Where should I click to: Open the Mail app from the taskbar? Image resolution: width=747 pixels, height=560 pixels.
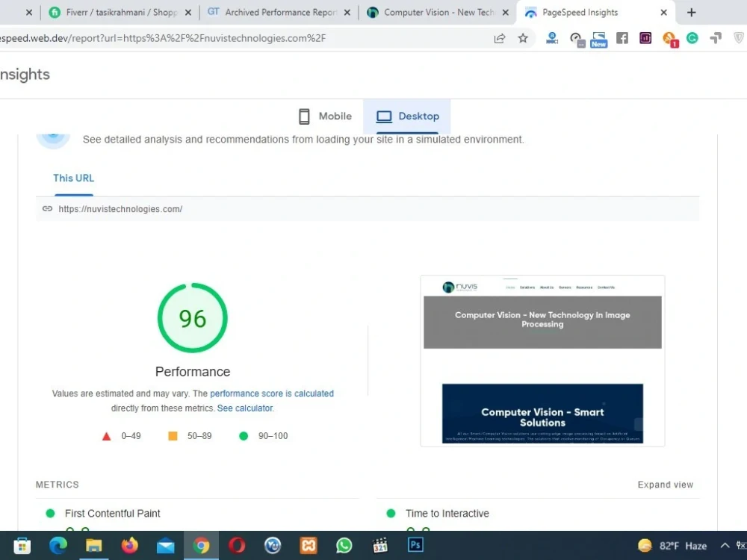point(165,545)
